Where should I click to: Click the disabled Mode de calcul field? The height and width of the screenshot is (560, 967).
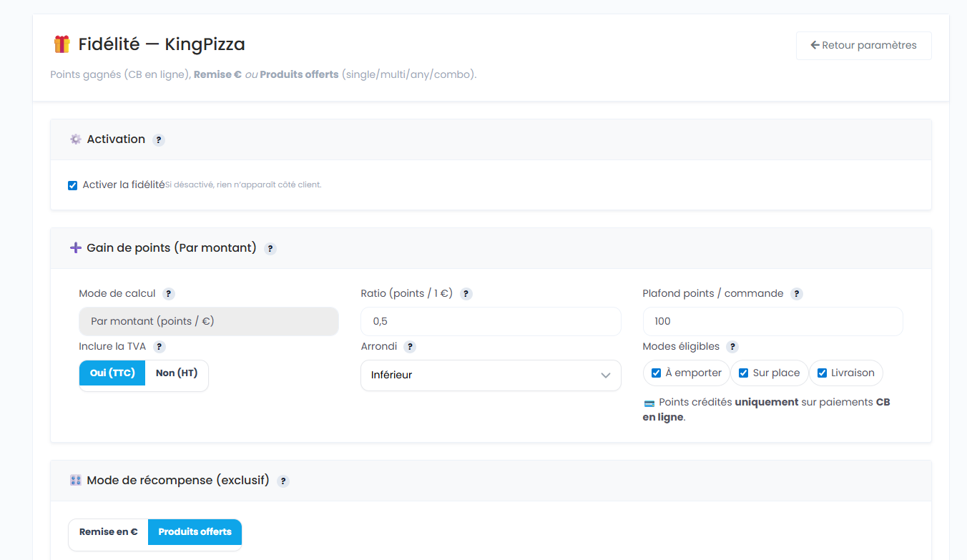[209, 321]
